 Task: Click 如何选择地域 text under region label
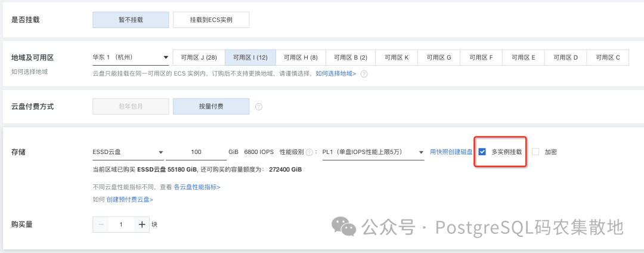click(30, 72)
